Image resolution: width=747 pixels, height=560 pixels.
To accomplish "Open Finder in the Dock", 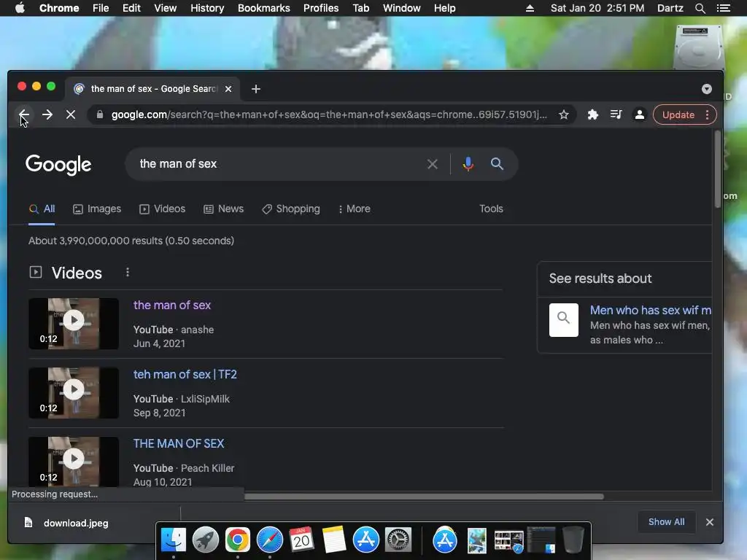I will (x=174, y=540).
